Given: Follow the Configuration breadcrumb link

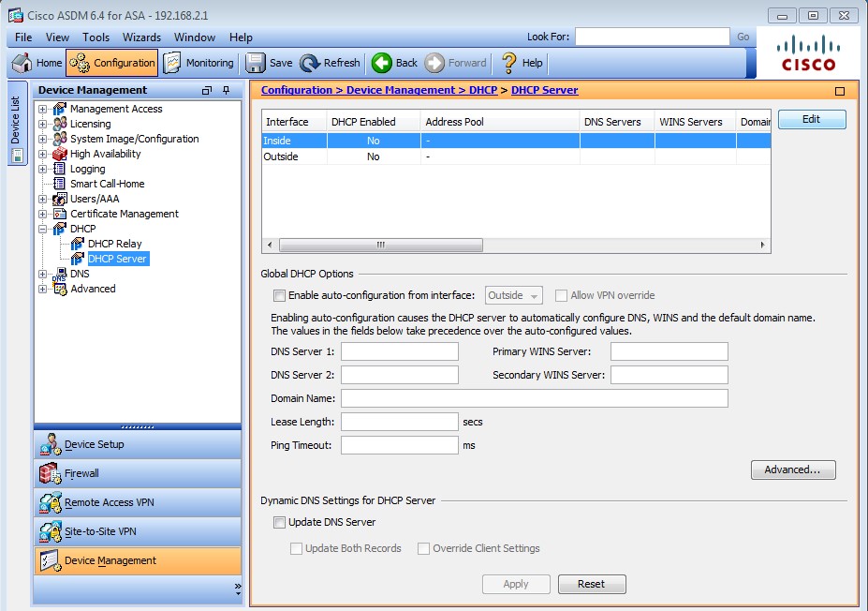Looking at the screenshot, I should 297,90.
